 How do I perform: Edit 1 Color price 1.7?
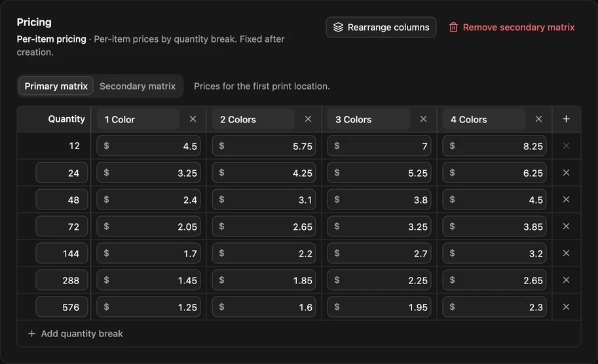click(149, 253)
